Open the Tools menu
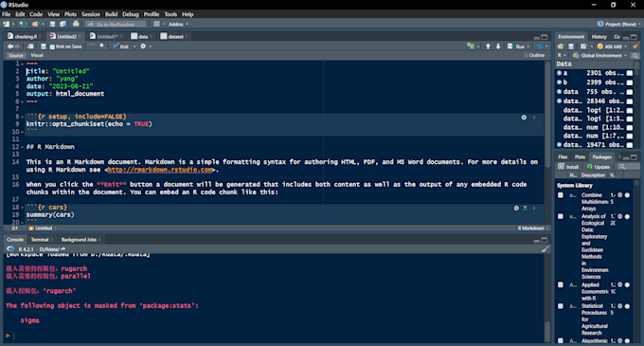This screenshot has width=644, height=346. (170, 14)
